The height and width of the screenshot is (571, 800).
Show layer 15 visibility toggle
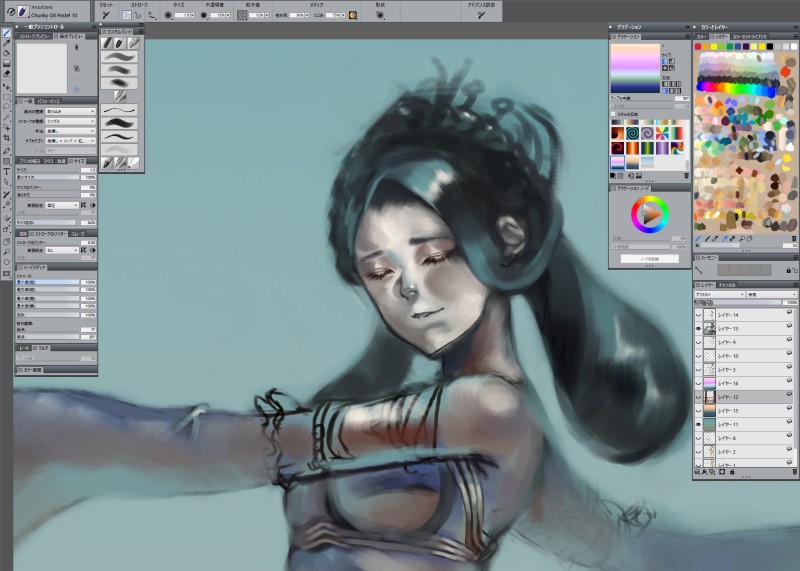(698, 411)
